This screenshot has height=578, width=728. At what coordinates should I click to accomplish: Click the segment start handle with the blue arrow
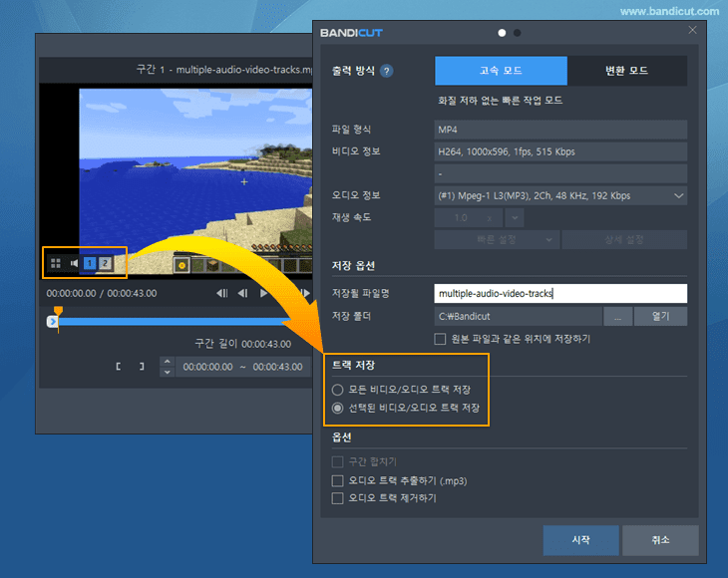pos(53,322)
